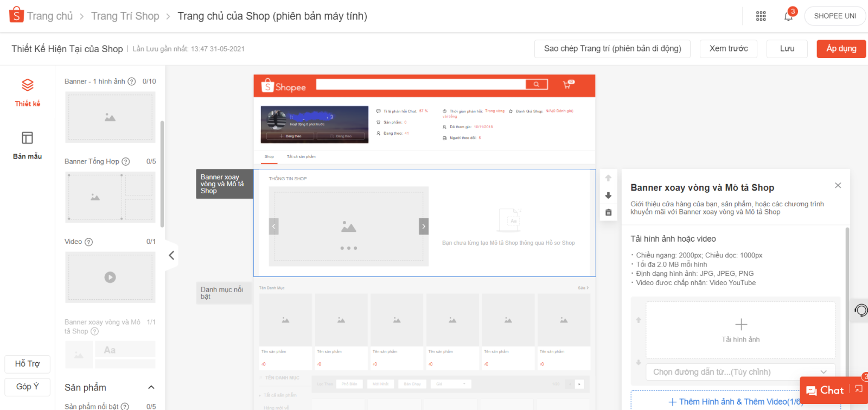Delete the Banner xoay vòng block

click(608, 212)
